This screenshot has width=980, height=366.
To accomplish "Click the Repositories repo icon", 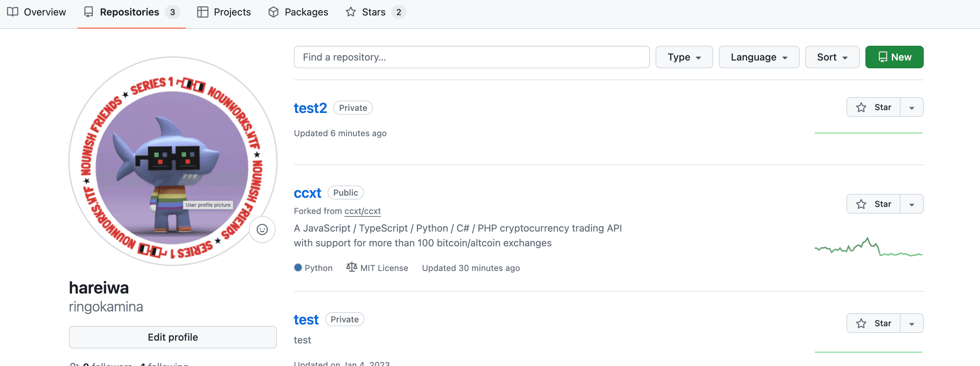I will point(88,12).
